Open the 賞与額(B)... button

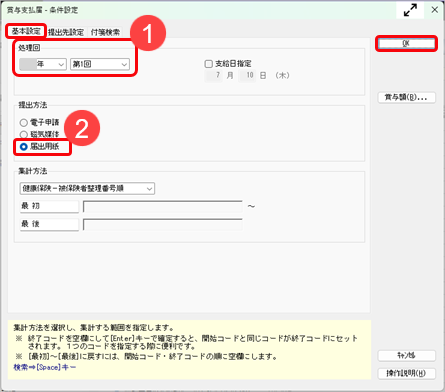point(406,98)
